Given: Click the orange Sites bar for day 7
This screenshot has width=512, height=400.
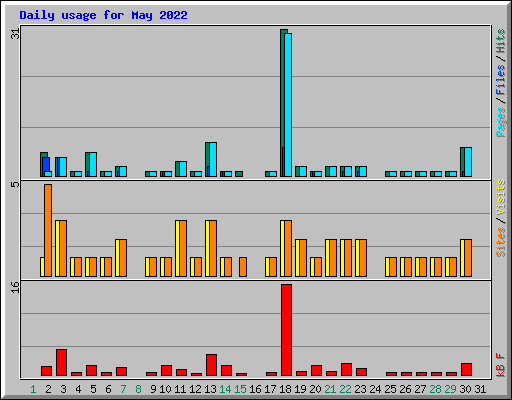Looking at the screenshot, I should 123,258.
